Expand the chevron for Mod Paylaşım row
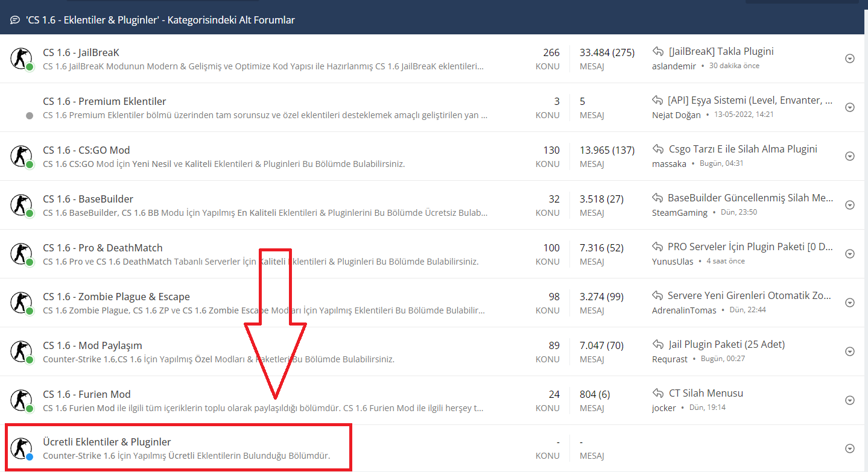Screen dimensions: 868x472 [x=850, y=351]
